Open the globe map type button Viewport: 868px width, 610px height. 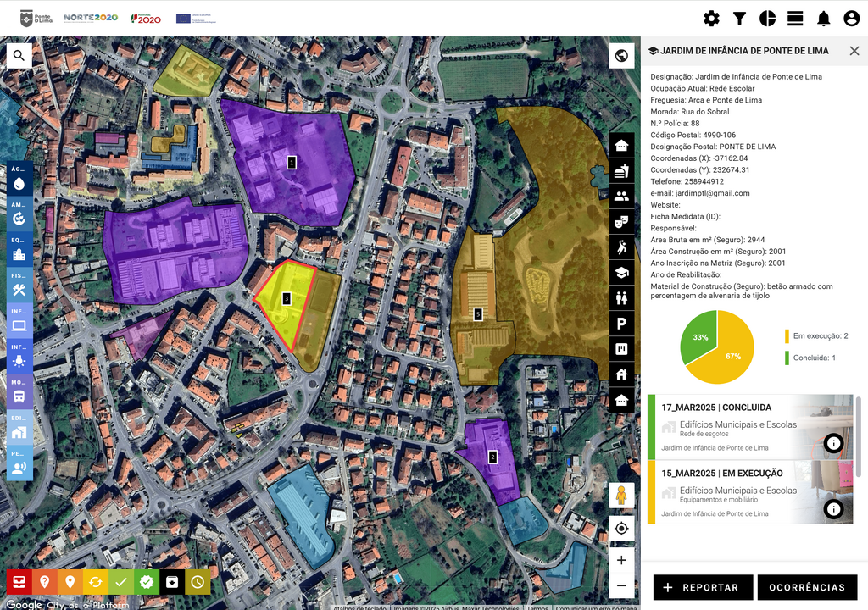(621, 56)
